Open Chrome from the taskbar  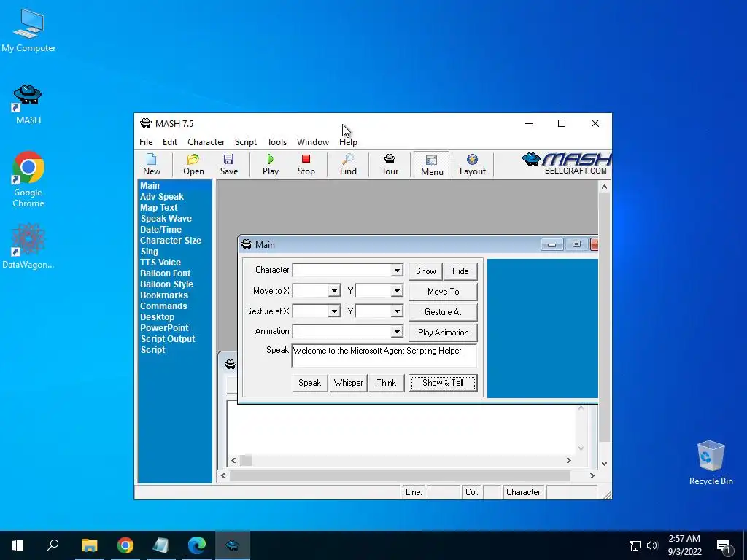125,545
